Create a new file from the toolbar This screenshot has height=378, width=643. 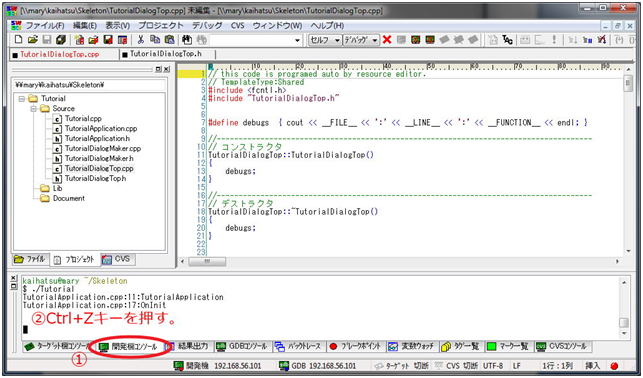click(18, 40)
